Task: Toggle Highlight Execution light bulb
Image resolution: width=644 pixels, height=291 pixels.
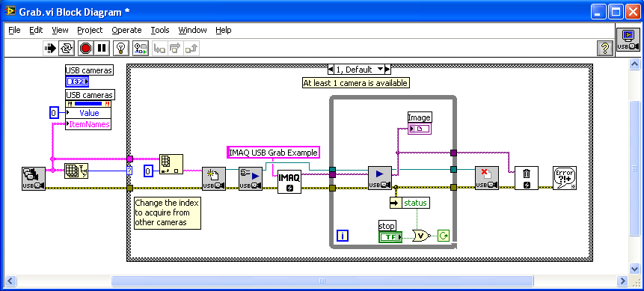Action: [x=121, y=48]
